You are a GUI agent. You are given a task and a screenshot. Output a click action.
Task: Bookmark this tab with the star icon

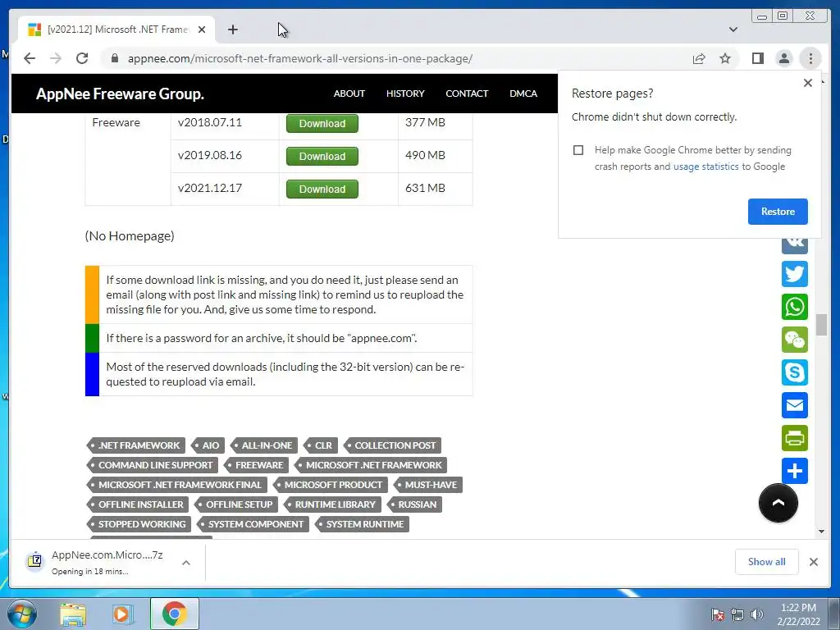[x=725, y=58]
